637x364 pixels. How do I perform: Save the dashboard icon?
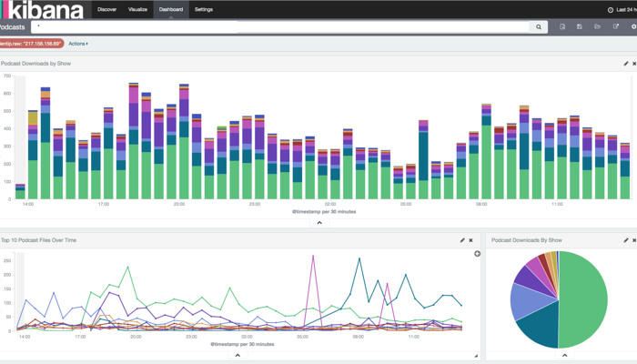click(x=580, y=26)
